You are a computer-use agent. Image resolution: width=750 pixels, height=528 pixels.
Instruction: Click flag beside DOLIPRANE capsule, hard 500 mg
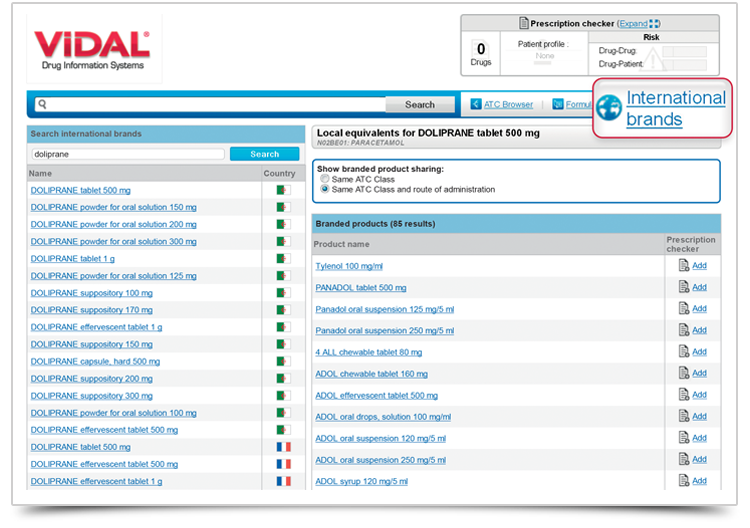tap(283, 361)
